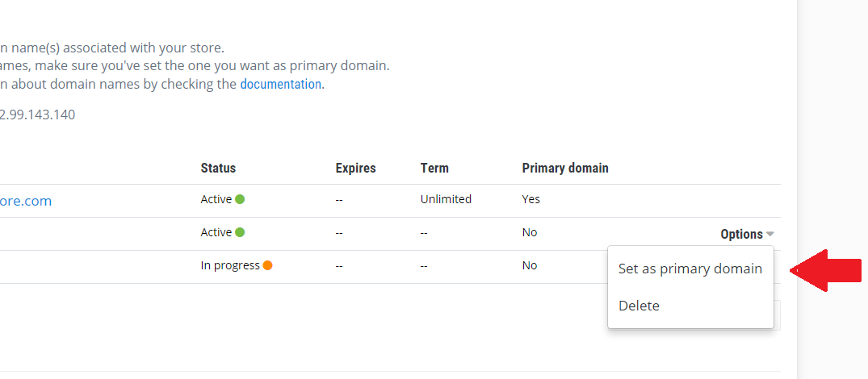Click the IP address ending in 143.140
868x379 pixels.
pyautogui.click(x=37, y=115)
